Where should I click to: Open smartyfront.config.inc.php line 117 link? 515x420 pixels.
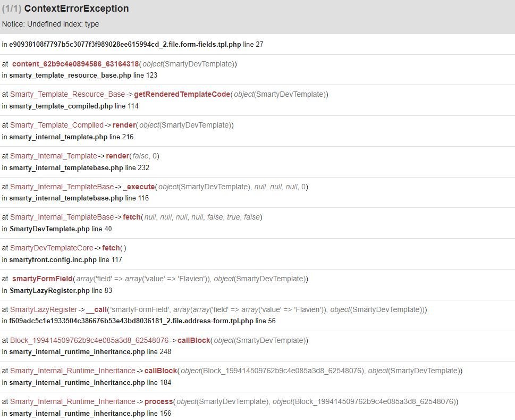tap(53, 259)
